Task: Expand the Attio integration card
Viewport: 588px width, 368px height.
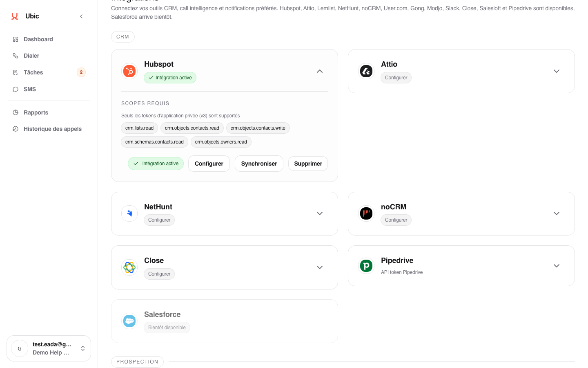Action: point(557,71)
